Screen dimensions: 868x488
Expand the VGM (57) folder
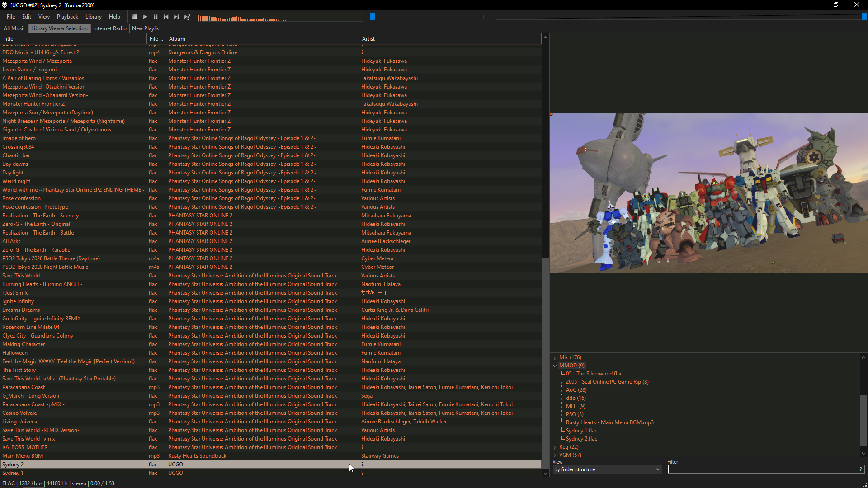pyautogui.click(x=555, y=455)
